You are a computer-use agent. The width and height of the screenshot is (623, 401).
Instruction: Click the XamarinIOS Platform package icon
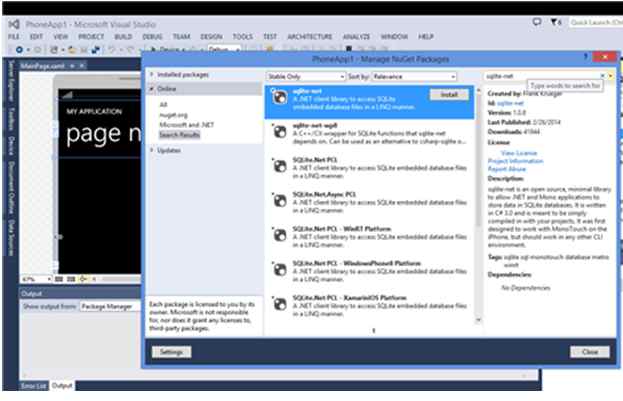coord(280,304)
